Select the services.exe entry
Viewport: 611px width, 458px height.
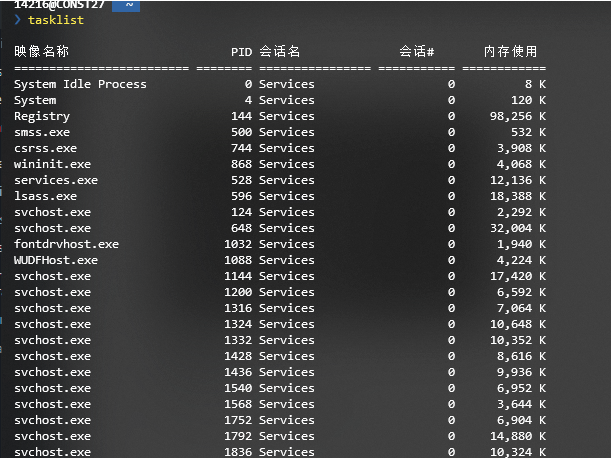click(x=56, y=180)
